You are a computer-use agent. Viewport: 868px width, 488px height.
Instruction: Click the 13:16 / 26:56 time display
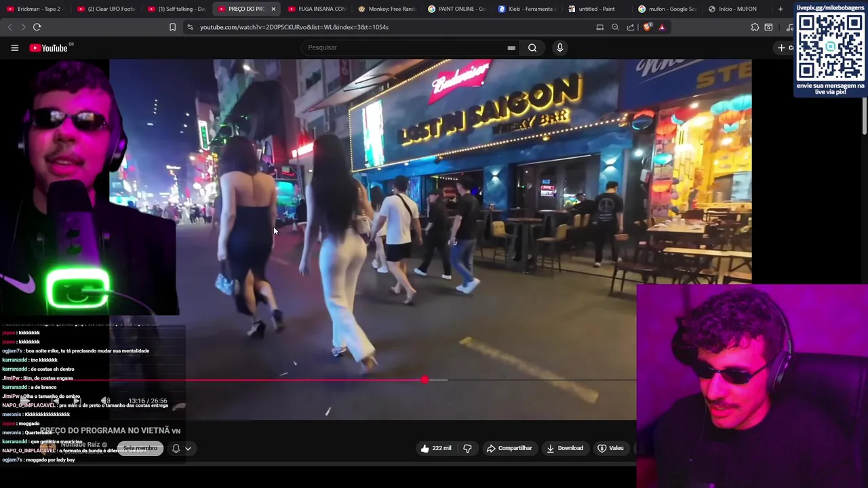[148, 401]
